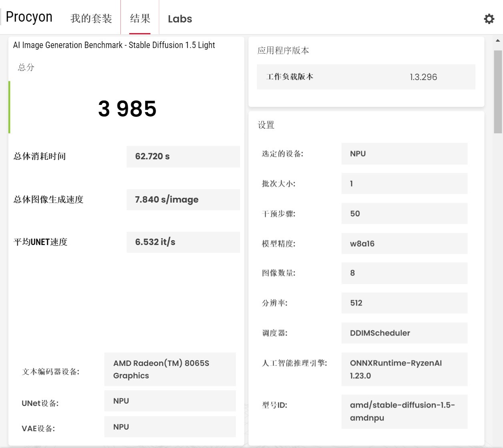Click the 总体消耗时间 label

coord(40,156)
